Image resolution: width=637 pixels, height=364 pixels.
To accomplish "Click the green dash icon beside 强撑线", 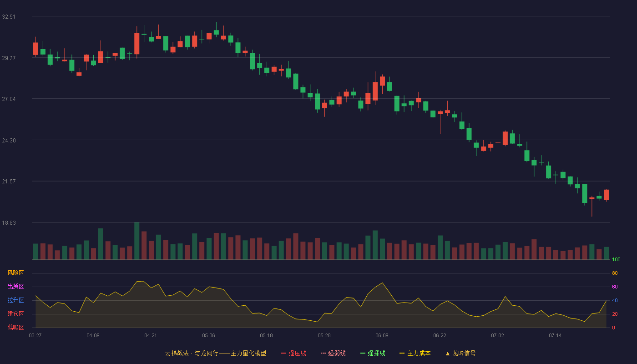I will tap(363, 353).
